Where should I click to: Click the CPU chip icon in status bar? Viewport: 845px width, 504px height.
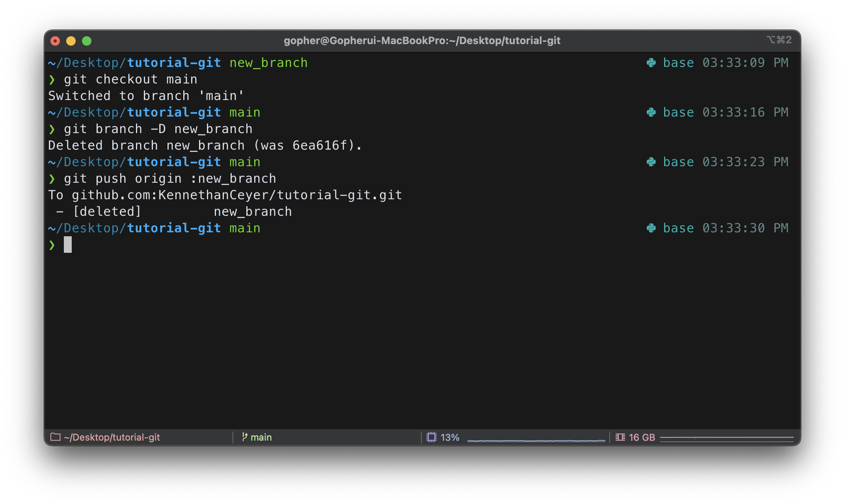click(432, 437)
